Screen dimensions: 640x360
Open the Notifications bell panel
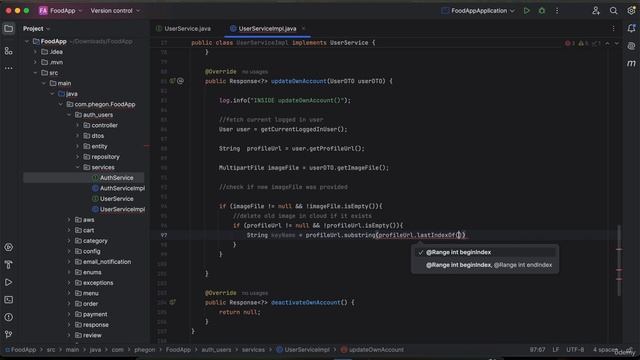(631, 29)
